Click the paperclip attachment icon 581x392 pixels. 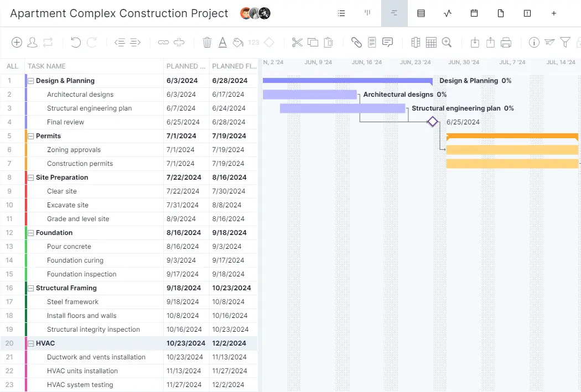point(356,43)
